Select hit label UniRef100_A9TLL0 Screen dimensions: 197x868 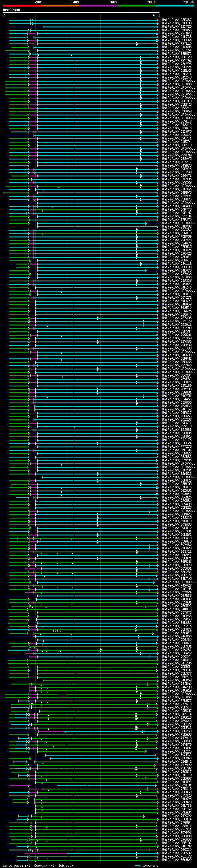176,43
